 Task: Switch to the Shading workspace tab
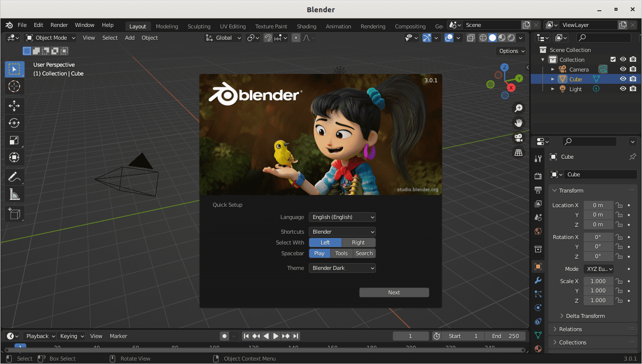point(306,26)
